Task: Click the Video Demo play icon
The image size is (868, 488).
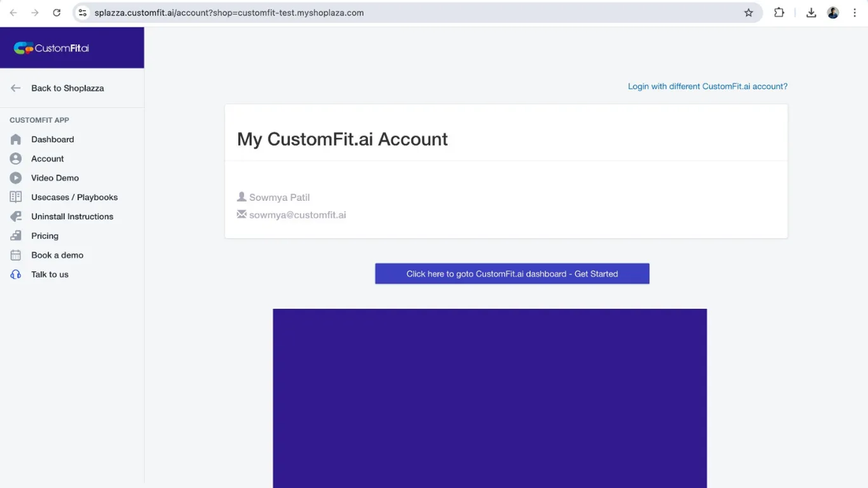Action: coord(16,178)
